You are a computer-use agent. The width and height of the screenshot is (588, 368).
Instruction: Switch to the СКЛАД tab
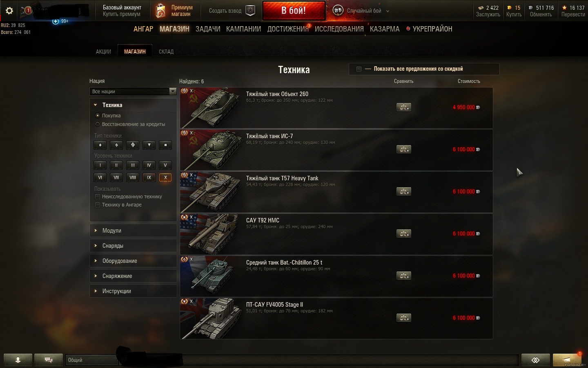166,52
